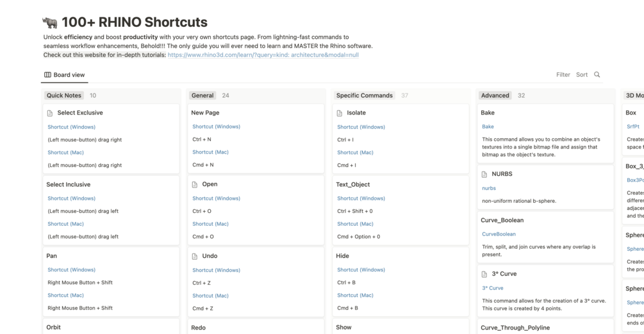Open the New Page card
644x334 pixels.
point(205,113)
